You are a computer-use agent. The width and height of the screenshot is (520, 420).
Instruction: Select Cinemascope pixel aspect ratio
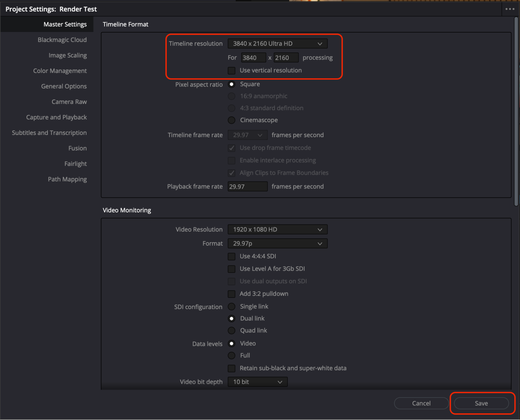231,120
